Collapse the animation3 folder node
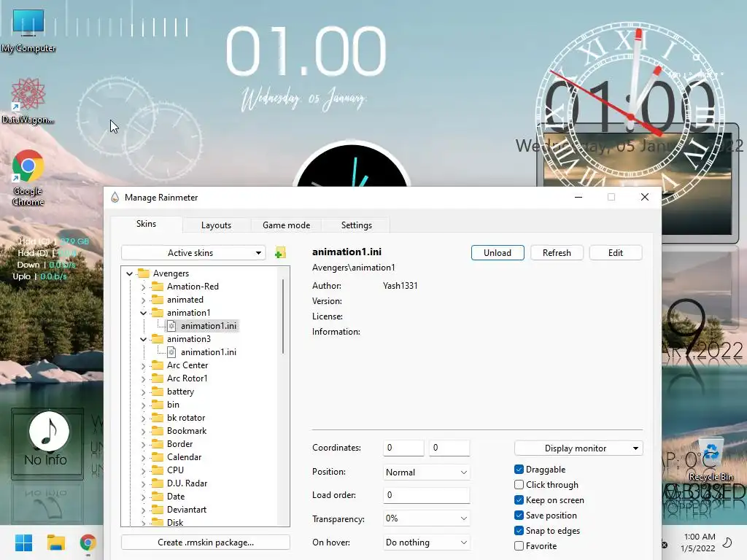Screen dimensions: 747x560 click(144, 339)
